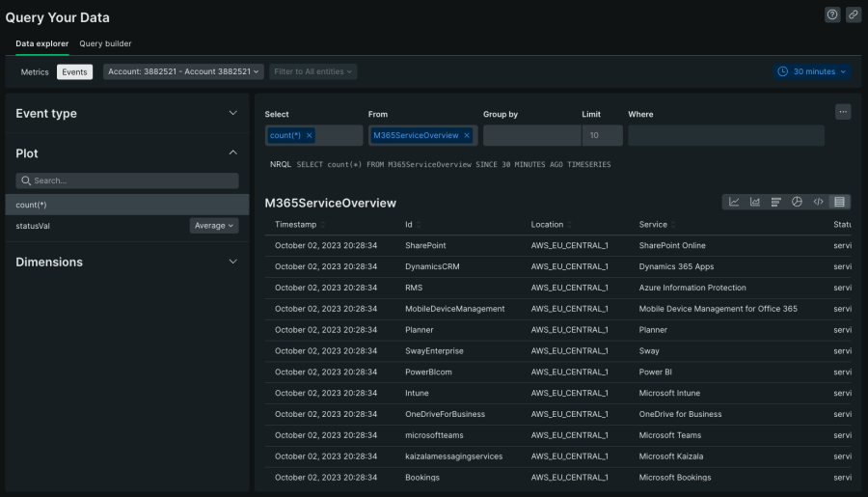Click the Azure Information Protection service cell
Image resolution: width=868 pixels, height=497 pixels.
point(692,288)
